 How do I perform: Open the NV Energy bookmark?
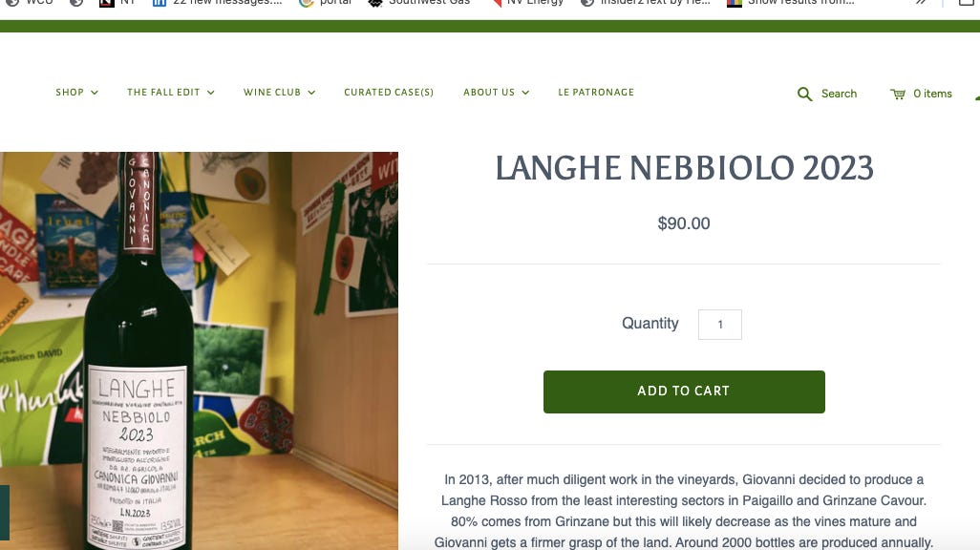[x=527, y=3]
